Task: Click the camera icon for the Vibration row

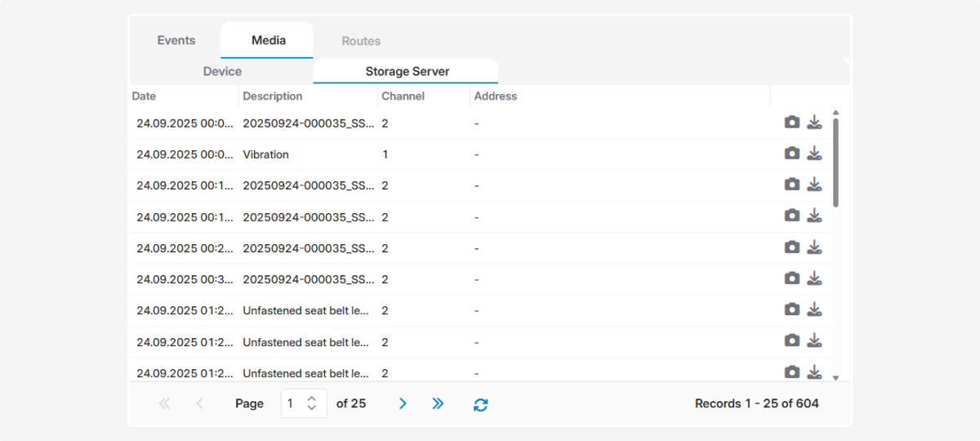Action: tap(791, 154)
